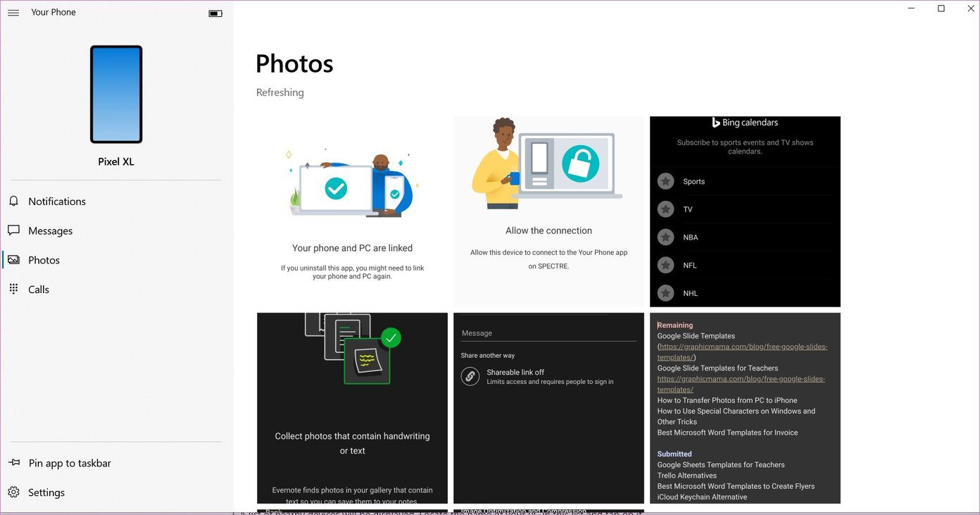
Task: Select Photos in the sidebar
Action: (117, 260)
